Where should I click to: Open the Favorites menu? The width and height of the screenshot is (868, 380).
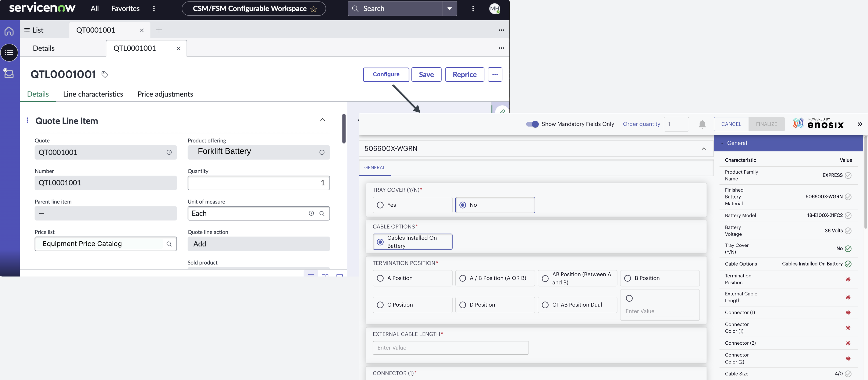(x=125, y=8)
